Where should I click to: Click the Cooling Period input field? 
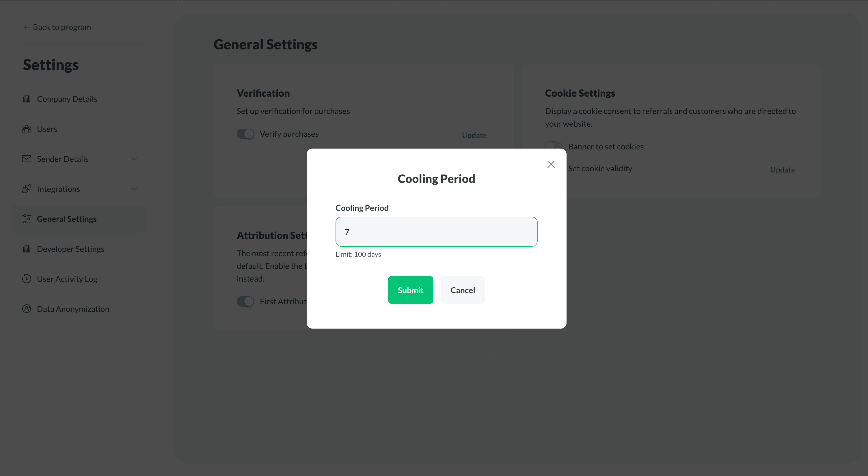click(x=436, y=232)
